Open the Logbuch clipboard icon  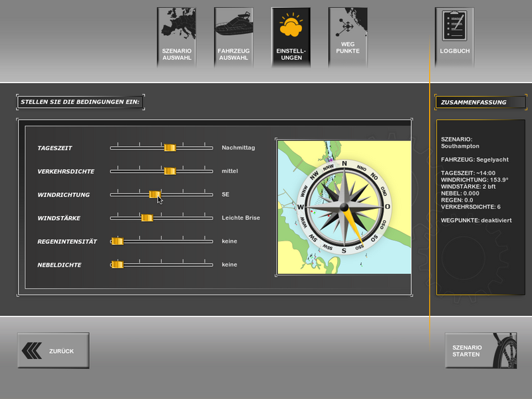coord(455,25)
